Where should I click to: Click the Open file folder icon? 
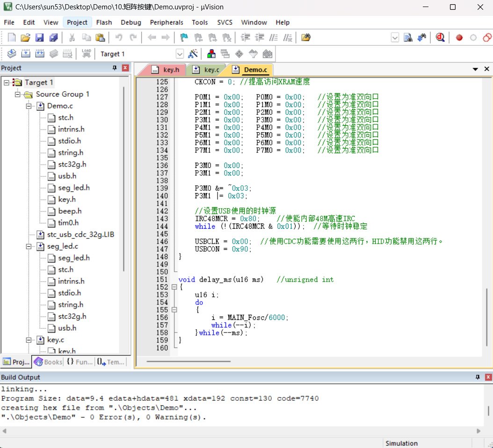(x=25, y=38)
